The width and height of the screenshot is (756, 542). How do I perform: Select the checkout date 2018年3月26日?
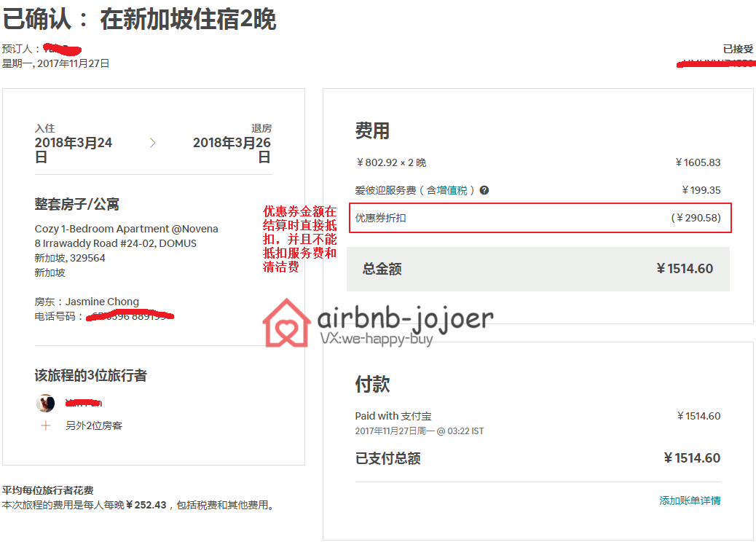(232, 149)
